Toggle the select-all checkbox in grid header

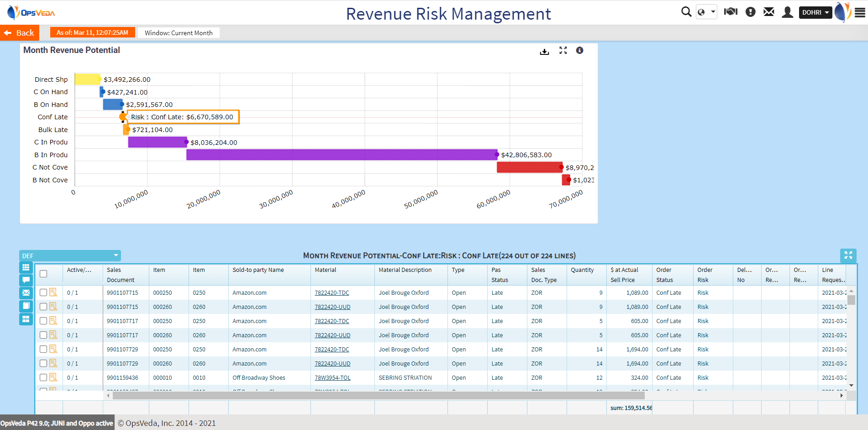pos(43,274)
